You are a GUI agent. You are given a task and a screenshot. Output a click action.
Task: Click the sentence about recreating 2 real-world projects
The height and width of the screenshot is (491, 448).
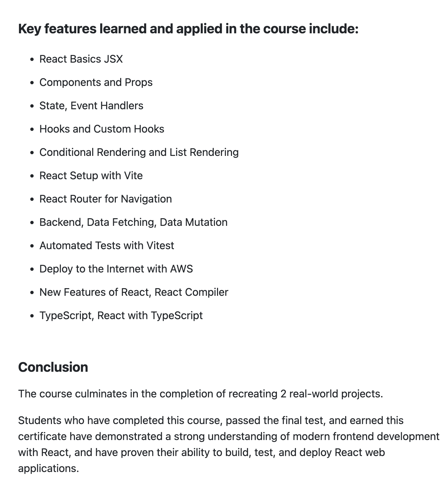(201, 394)
